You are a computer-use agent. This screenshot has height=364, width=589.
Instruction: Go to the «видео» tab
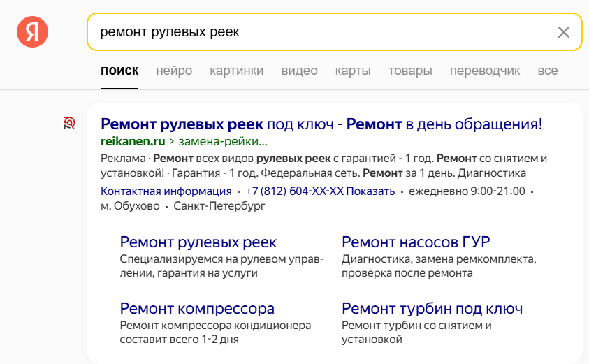299,71
